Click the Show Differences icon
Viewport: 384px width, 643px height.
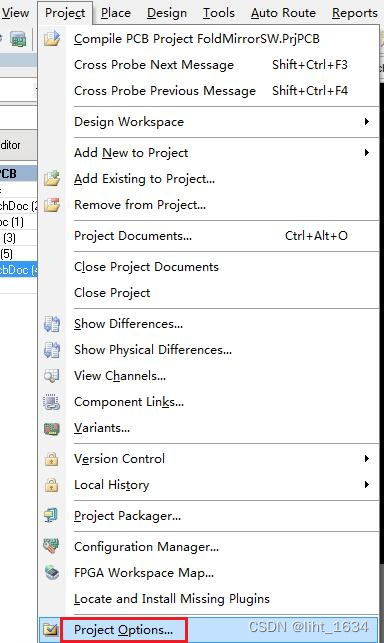pos(52,324)
